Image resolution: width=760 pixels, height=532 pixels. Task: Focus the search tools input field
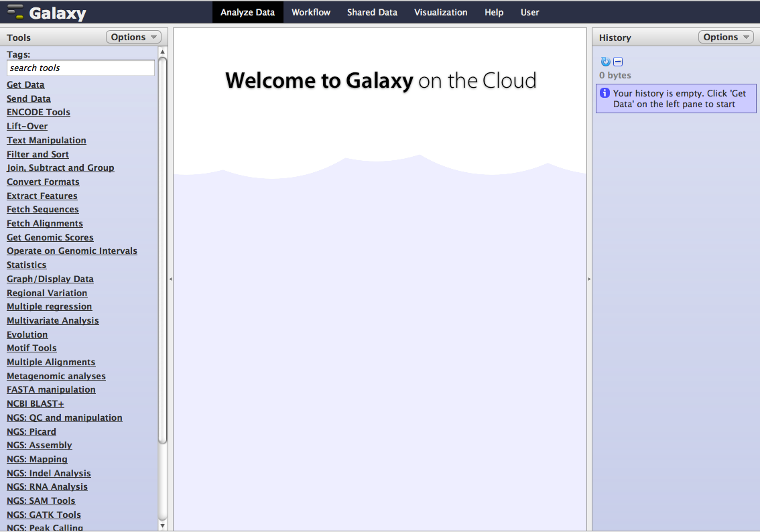click(80, 68)
